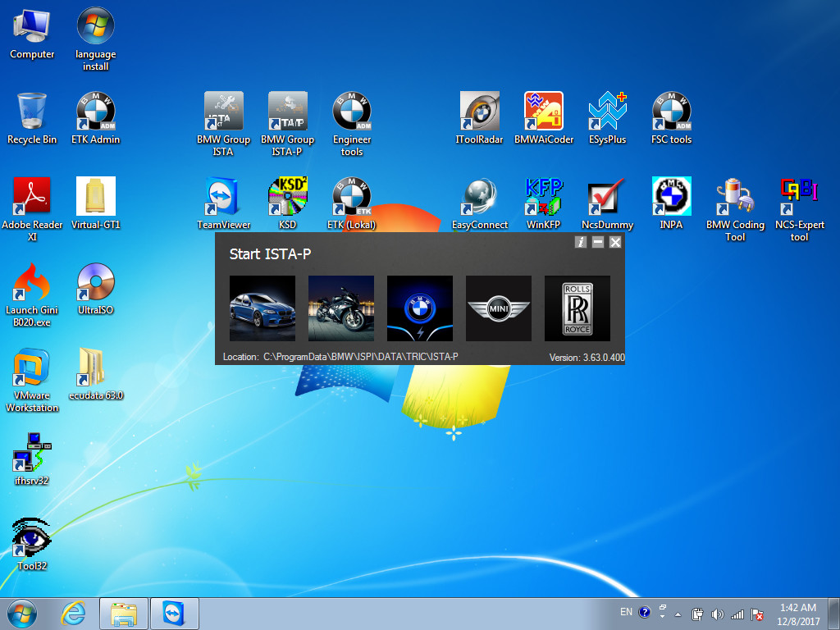840x630 pixels.
Task: Open the ecudata 63.0 folder
Action: coord(95,374)
